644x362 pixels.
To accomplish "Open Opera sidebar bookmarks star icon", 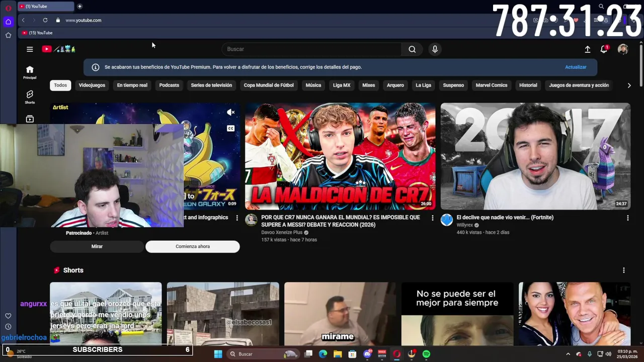I will [x=8, y=35].
